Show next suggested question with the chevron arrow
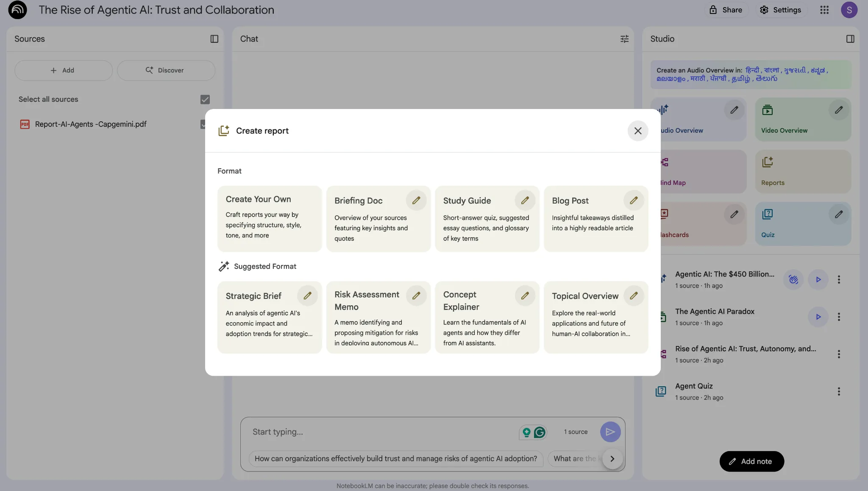This screenshot has height=491, width=868. coord(612,458)
